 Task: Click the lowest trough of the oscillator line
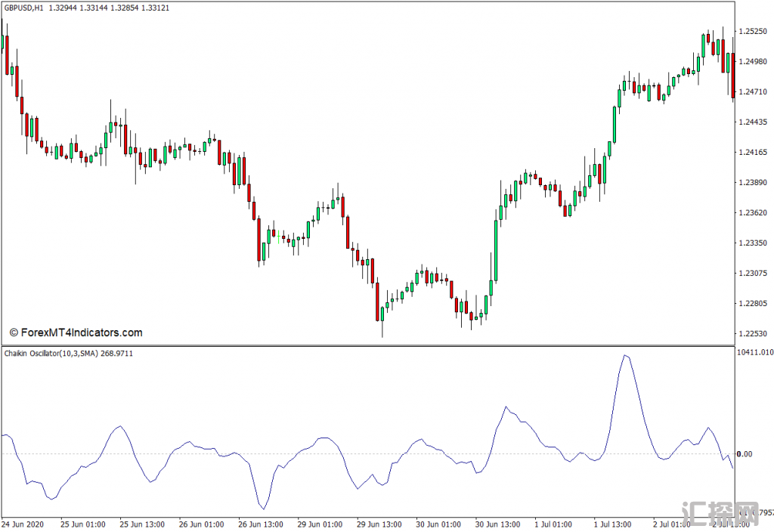pos(262,509)
